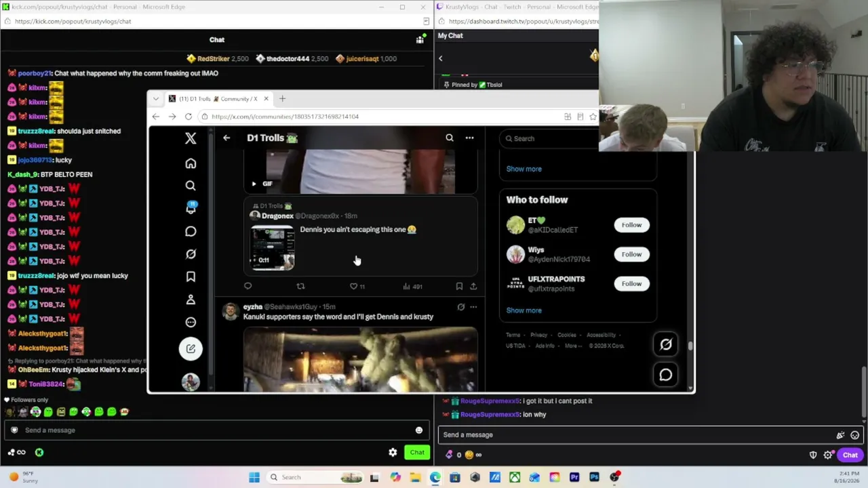The image size is (868, 488).
Task: Open cyzha profile avatar
Action: pos(231,311)
